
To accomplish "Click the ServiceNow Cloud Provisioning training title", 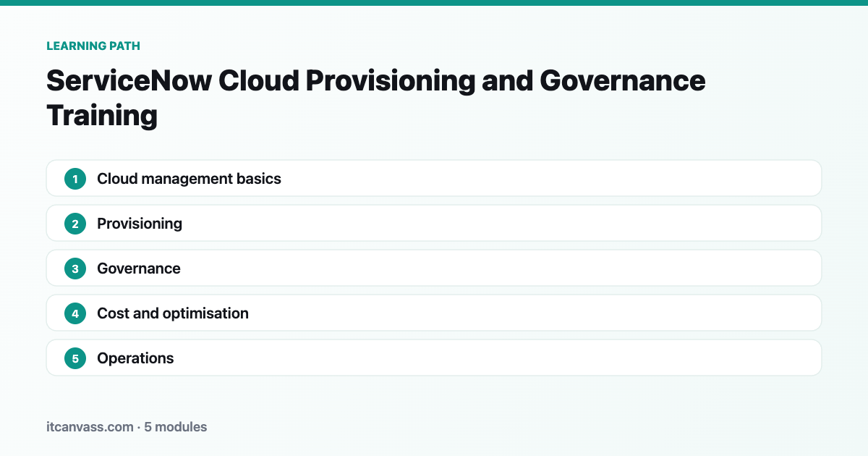I will click(376, 98).
